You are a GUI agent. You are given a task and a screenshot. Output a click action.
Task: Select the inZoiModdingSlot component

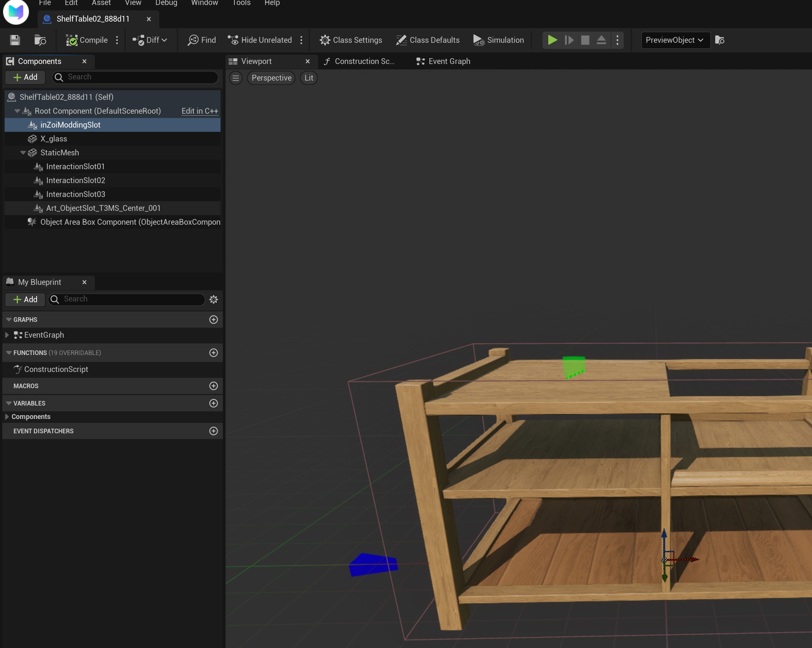click(113, 125)
